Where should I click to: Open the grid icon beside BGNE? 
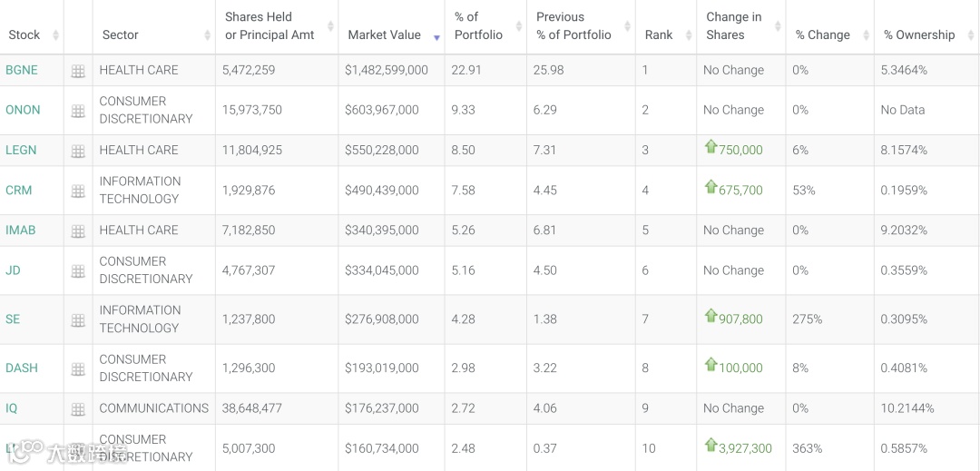click(78, 71)
